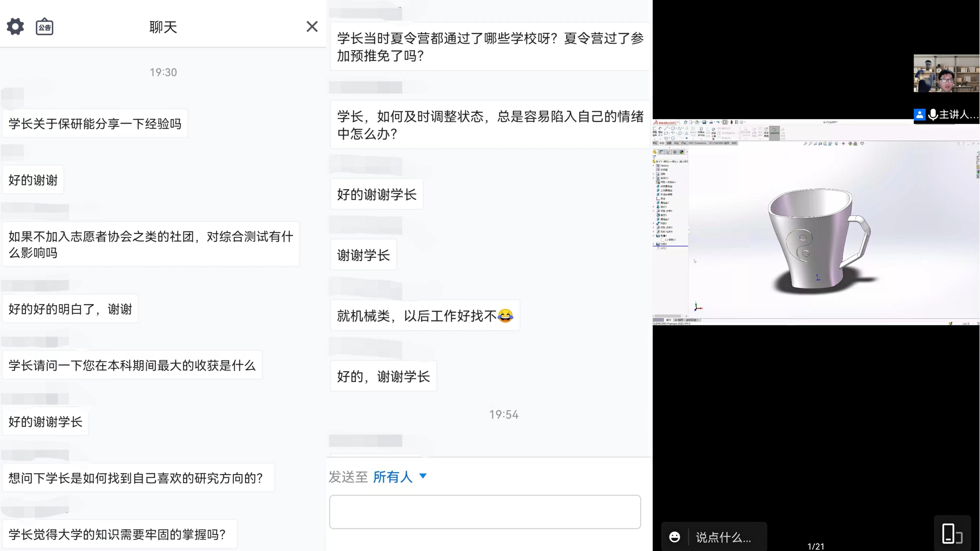The height and width of the screenshot is (551, 980).
Task: Click the chat message input field
Action: (x=485, y=512)
